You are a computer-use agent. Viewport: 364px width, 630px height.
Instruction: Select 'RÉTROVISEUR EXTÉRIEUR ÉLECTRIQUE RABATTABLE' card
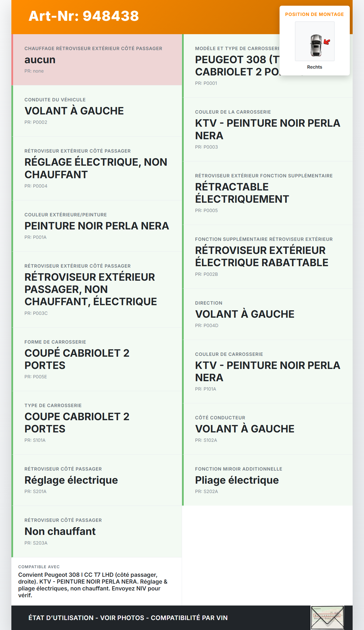(267, 256)
